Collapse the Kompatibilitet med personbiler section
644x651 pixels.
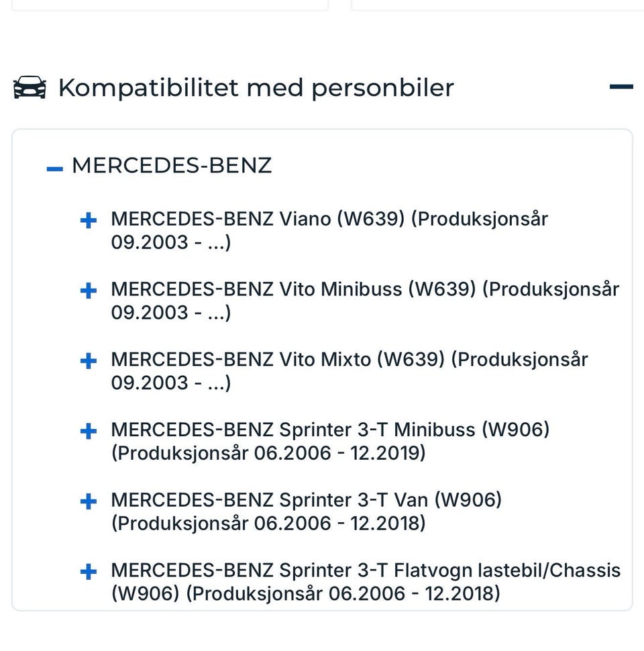621,86
